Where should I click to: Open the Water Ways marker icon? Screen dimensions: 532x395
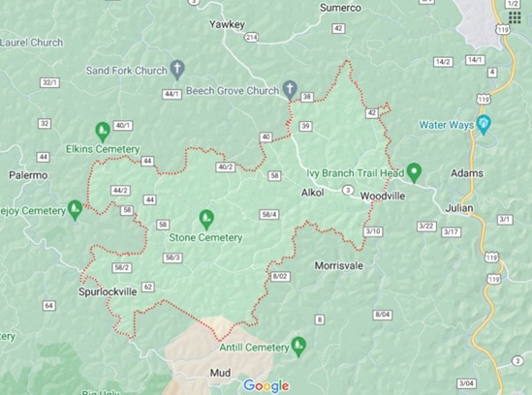(x=484, y=125)
